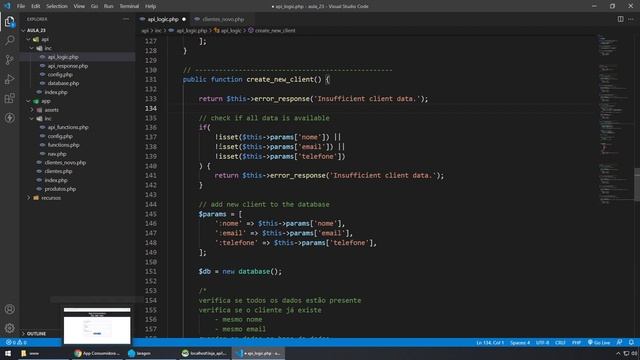The width and height of the screenshot is (640, 360).
Task: Open the Source Control view
Action: pos(9,60)
